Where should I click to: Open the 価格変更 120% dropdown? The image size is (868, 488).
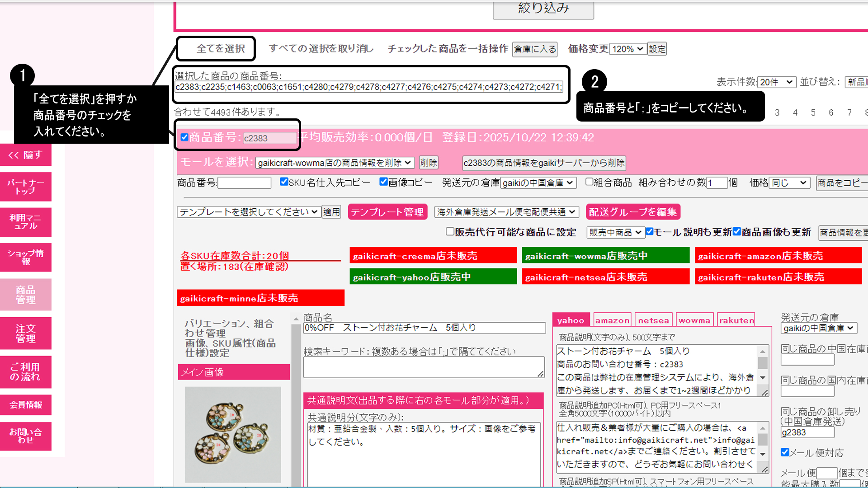click(x=627, y=49)
